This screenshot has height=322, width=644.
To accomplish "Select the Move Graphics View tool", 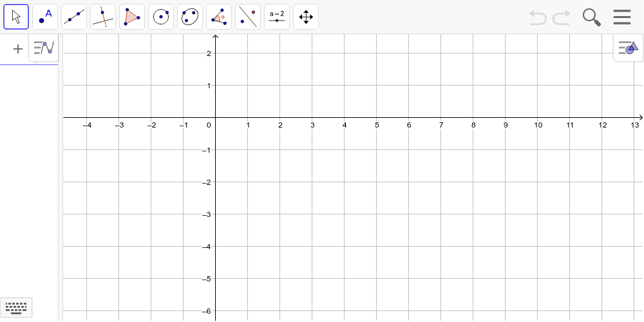I will (x=306, y=17).
